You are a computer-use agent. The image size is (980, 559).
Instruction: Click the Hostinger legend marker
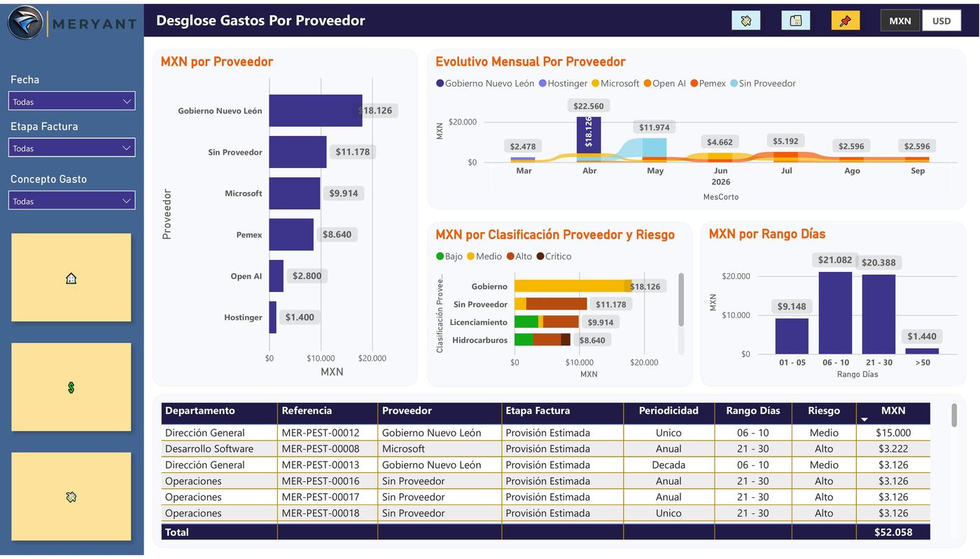542,83
